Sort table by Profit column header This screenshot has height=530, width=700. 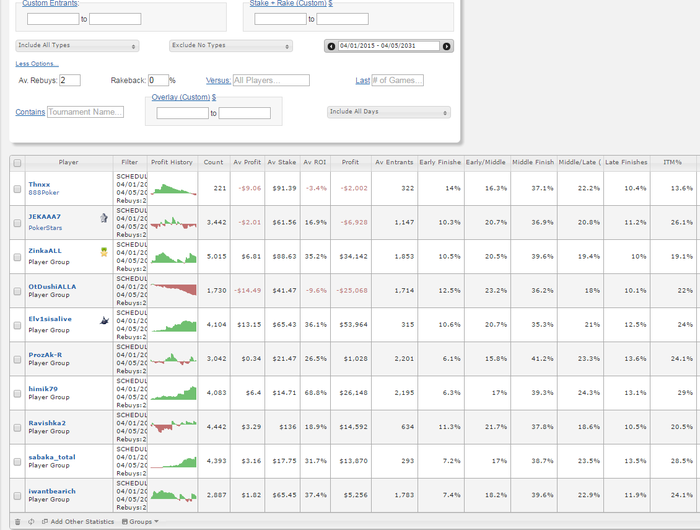pyautogui.click(x=350, y=163)
